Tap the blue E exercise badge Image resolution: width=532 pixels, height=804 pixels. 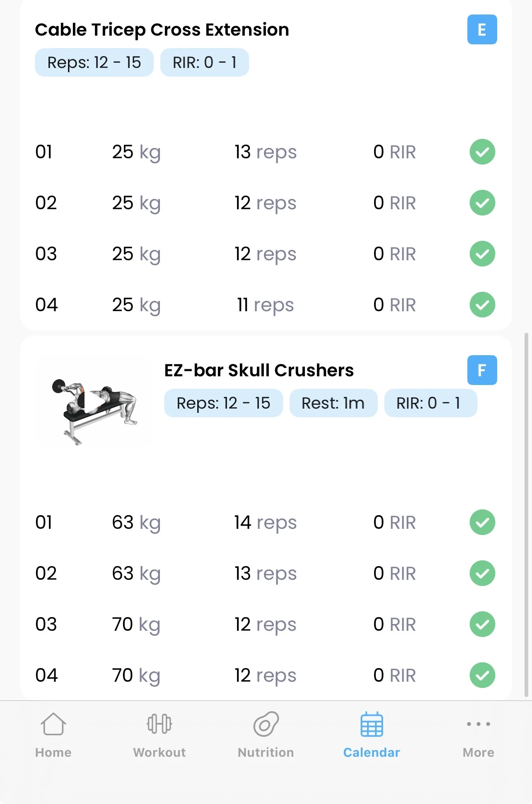click(482, 29)
